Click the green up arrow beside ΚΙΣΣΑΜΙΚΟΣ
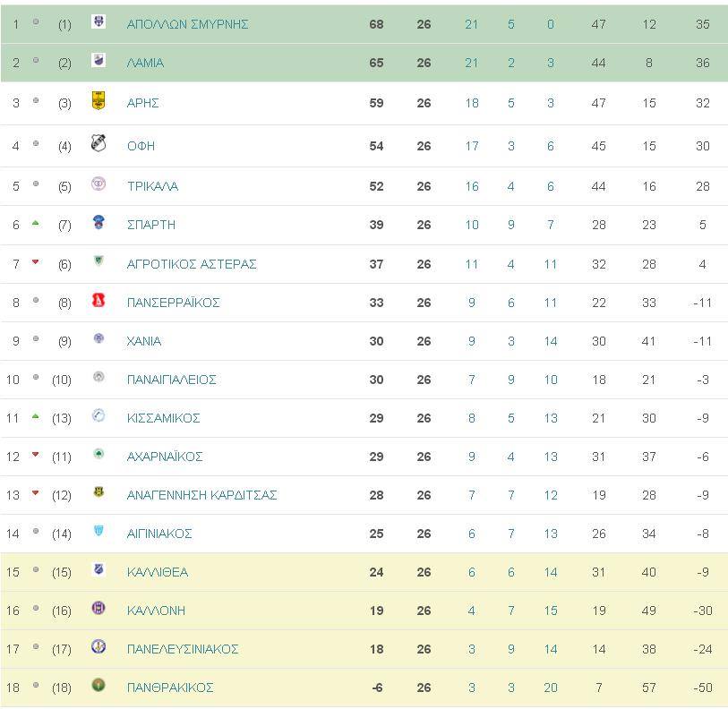The image size is (728, 709). point(35,416)
